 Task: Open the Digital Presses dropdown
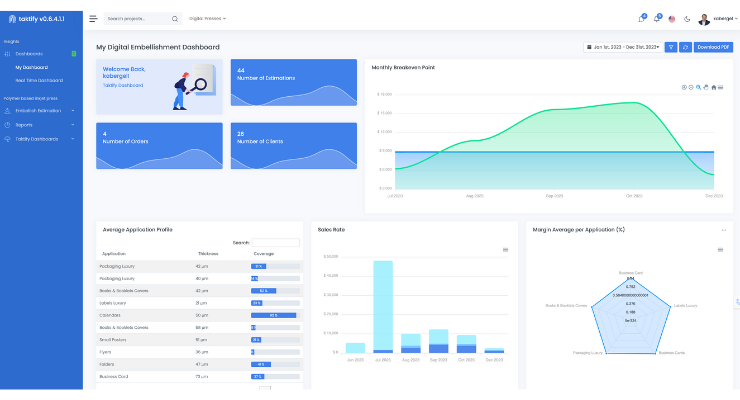click(x=207, y=18)
